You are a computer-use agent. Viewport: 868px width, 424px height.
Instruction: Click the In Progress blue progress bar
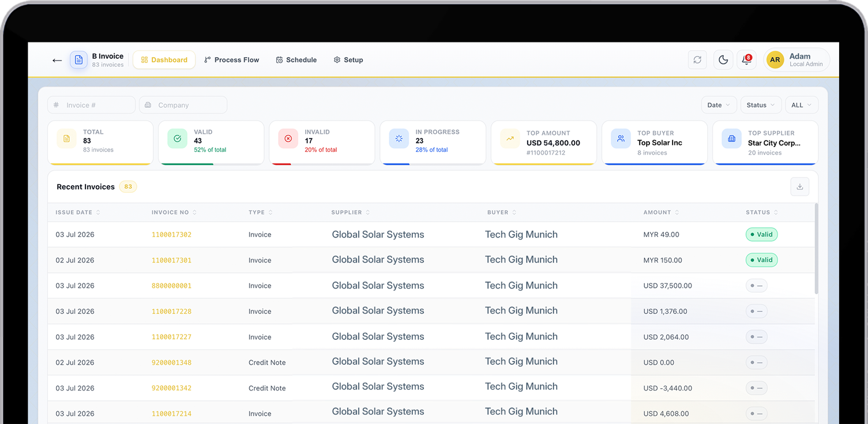(x=395, y=164)
